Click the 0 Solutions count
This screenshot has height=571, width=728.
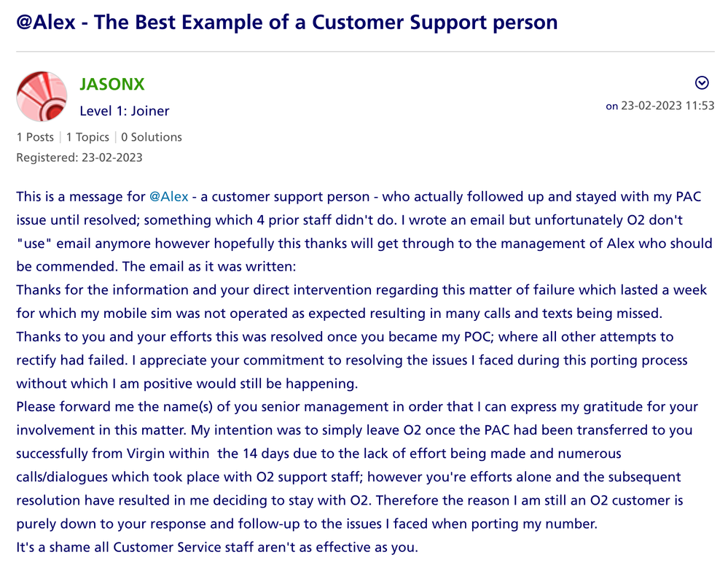(152, 137)
